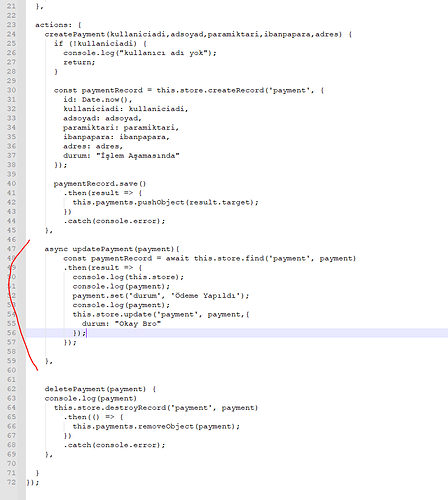Click '.then(() => {' on line 65

click(x=93, y=417)
